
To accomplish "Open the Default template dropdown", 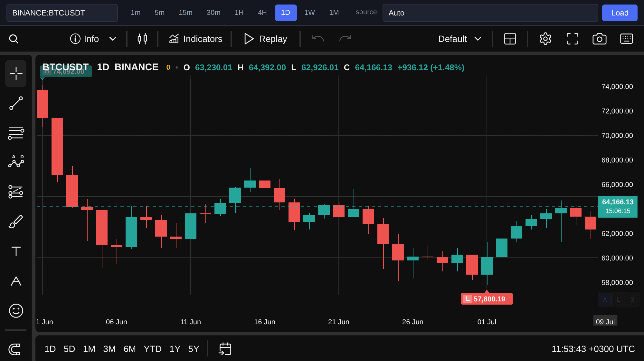I will 459,39.
